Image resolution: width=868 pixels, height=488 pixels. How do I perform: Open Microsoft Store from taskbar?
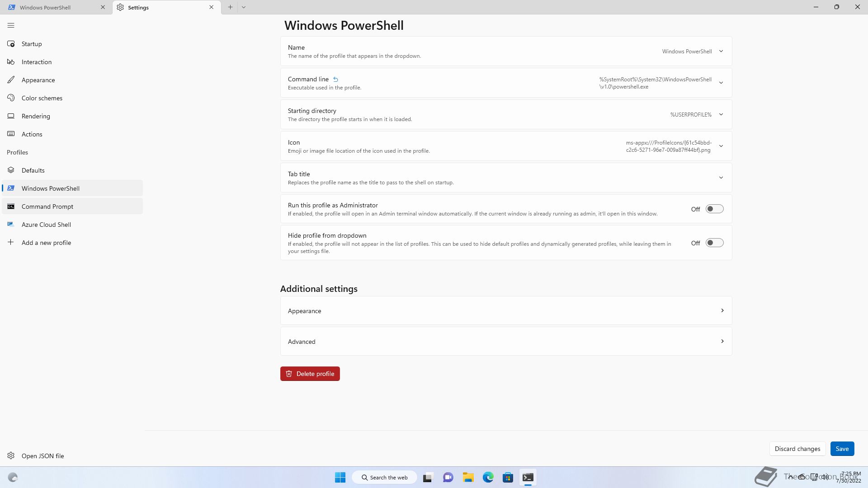click(x=508, y=477)
